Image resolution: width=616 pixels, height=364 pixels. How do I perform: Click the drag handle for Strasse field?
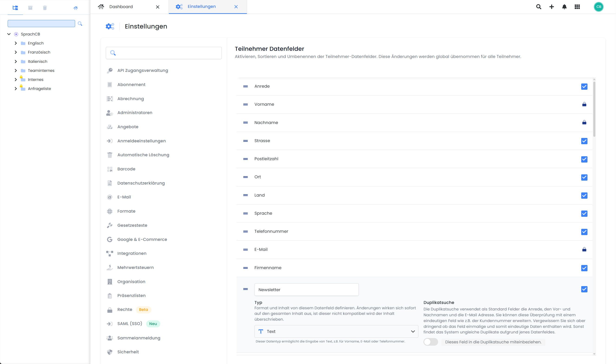245,141
